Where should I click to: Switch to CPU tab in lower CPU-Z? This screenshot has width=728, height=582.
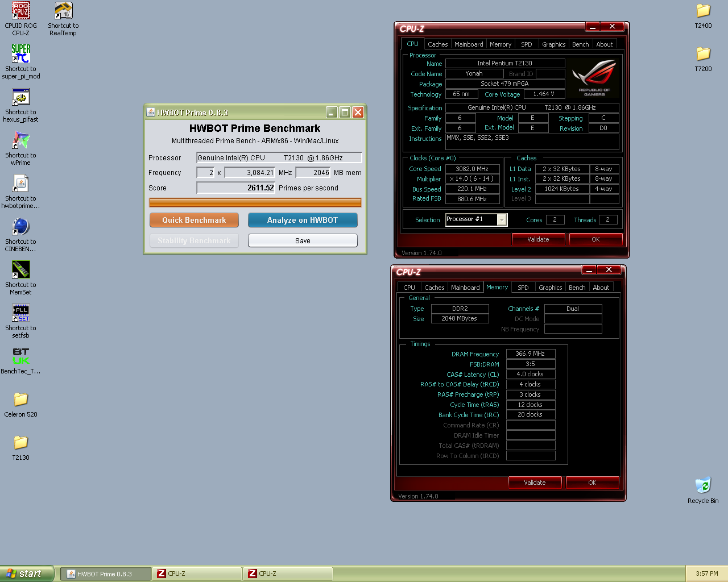(409, 288)
